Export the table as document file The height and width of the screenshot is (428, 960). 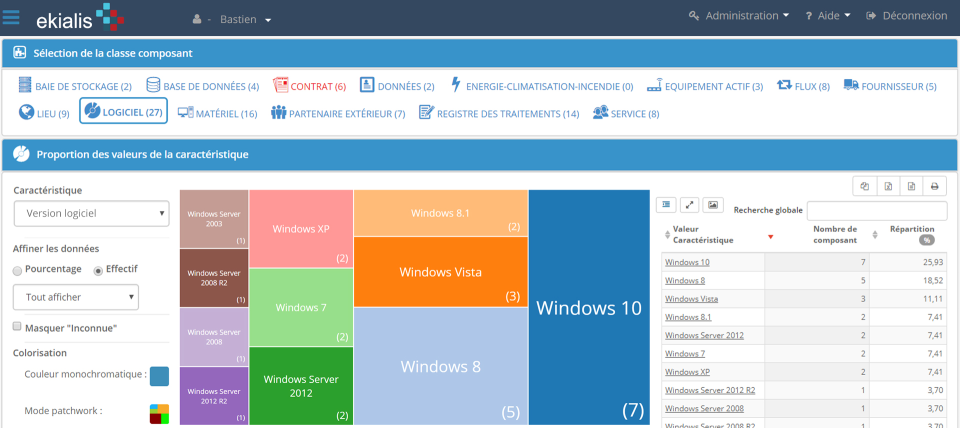911,187
